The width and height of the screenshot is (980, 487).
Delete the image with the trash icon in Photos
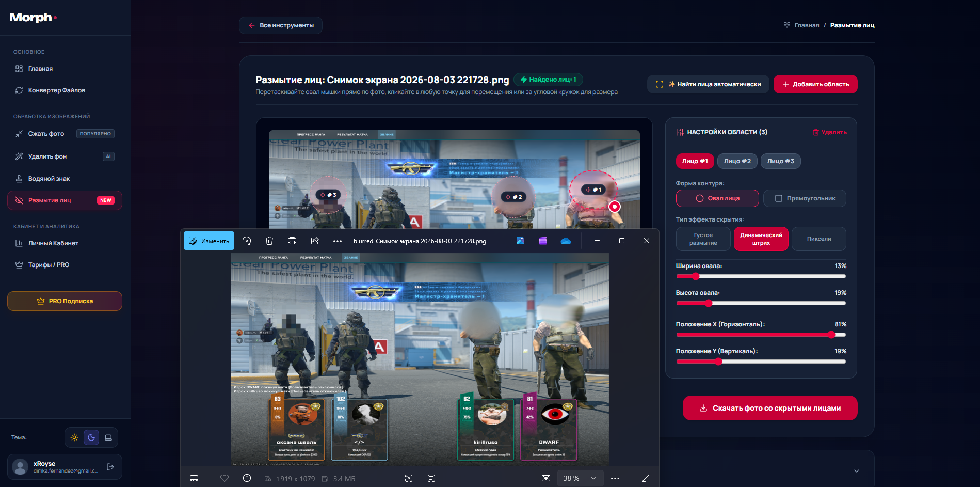[x=269, y=241]
